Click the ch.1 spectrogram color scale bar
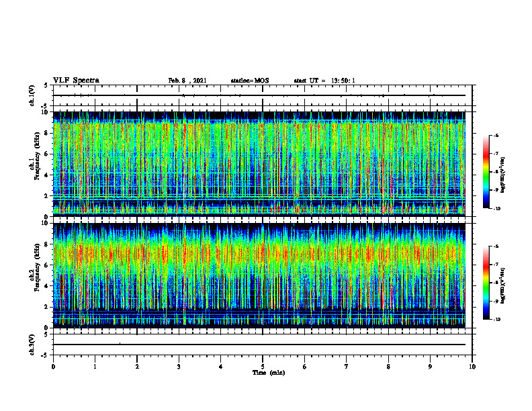Image resolution: width=532 pixels, height=411 pixels. pos(486,172)
